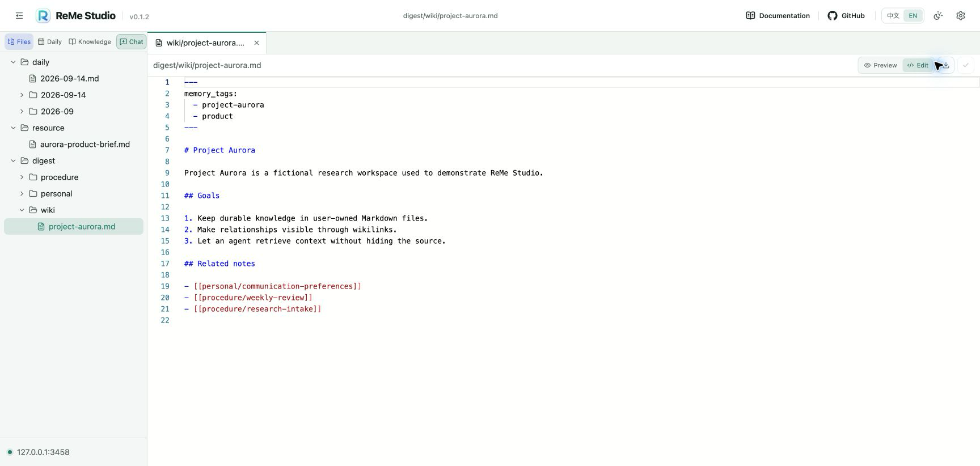Click the 'Keep durable knowledge' goal line
Viewport: 980px width, 466px height.
coord(306,218)
